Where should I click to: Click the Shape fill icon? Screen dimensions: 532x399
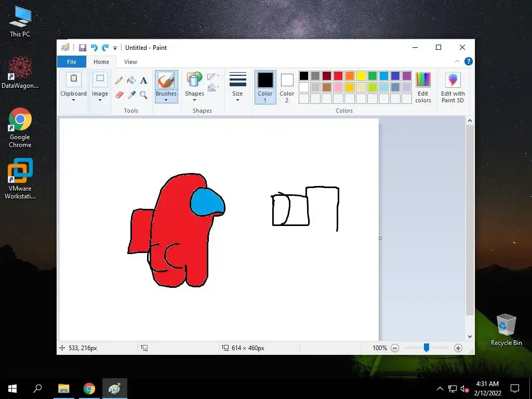[212, 87]
